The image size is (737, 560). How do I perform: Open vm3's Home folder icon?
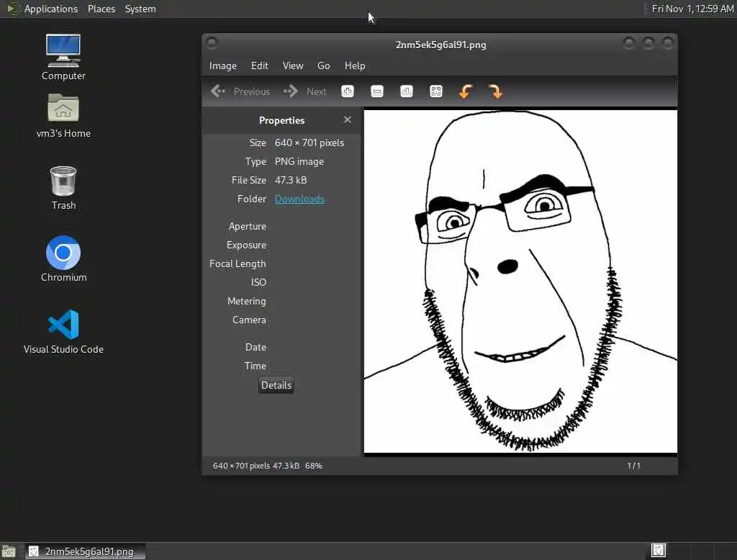63,115
